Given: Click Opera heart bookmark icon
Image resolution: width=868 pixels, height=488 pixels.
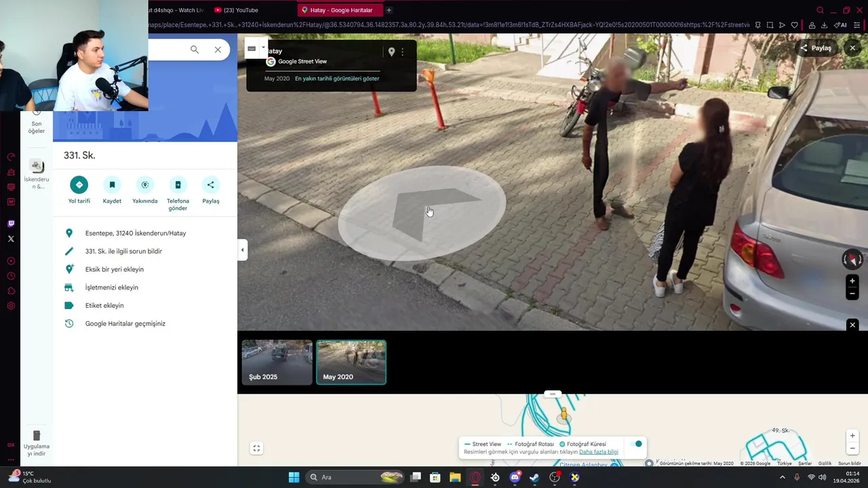Looking at the screenshot, I should tap(794, 25).
